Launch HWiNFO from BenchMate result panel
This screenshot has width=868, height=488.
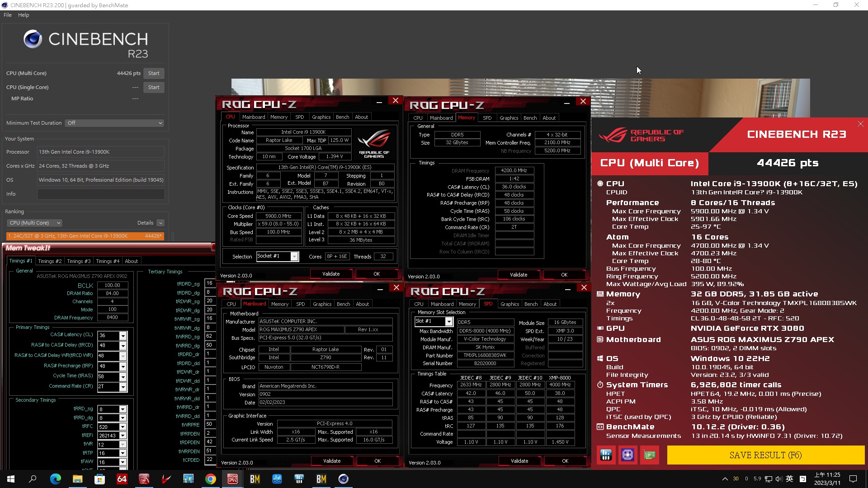point(606,455)
